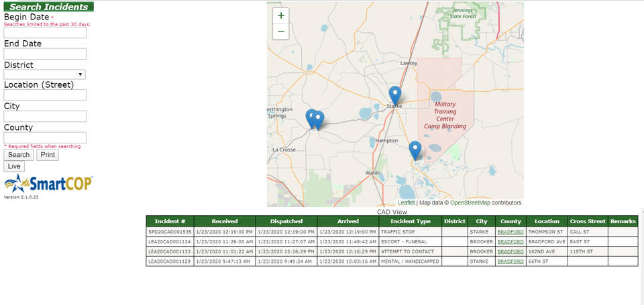Click the City input field
This screenshot has width=644, height=305.
coord(45,116)
